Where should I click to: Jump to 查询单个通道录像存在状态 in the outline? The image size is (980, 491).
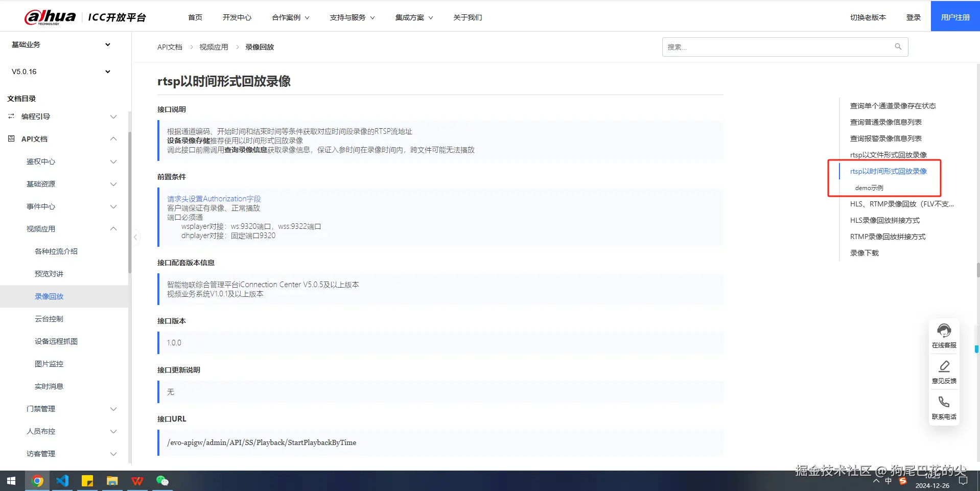(x=893, y=106)
